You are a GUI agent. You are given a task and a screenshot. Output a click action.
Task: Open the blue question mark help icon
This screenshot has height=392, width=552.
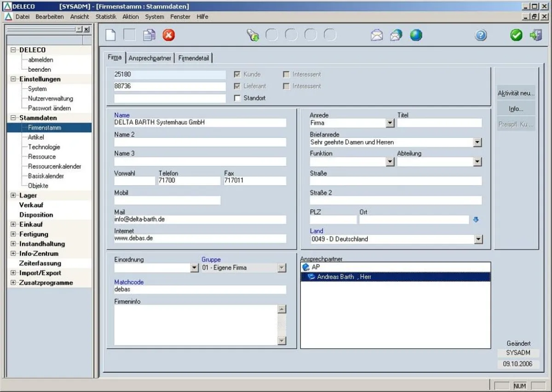(x=481, y=35)
